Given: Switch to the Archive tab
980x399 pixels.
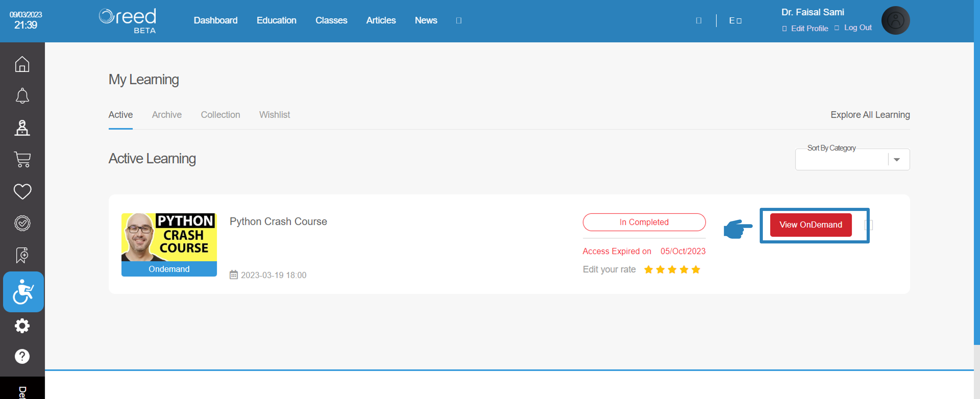Looking at the screenshot, I should point(167,115).
